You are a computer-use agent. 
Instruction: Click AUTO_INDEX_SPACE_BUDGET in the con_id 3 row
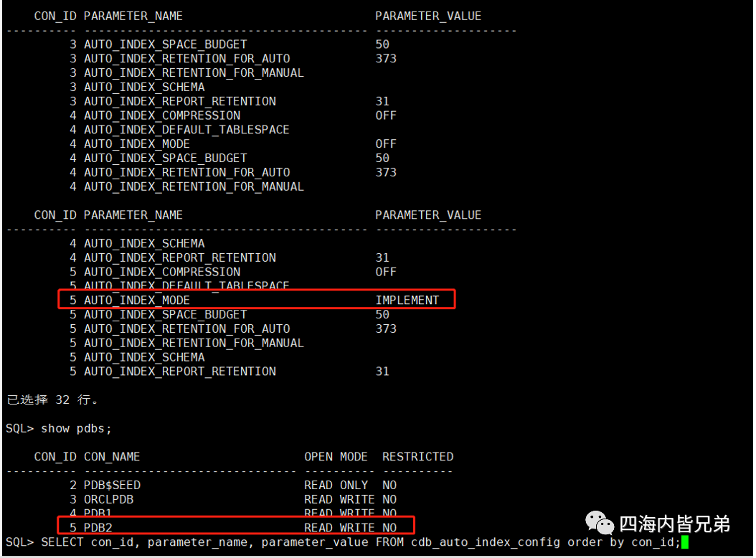click(166, 44)
